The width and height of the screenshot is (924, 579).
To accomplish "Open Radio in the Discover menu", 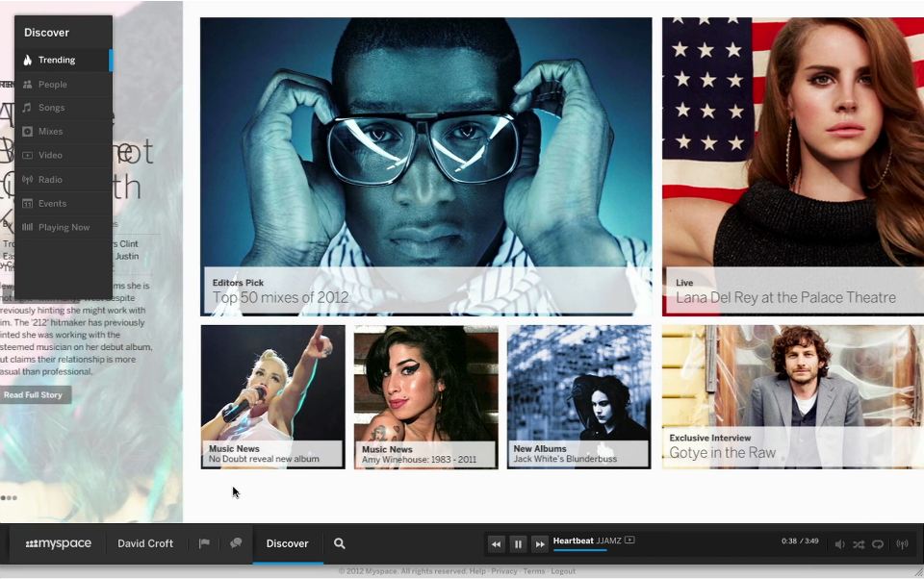I will pyautogui.click(x=64, y=180).
